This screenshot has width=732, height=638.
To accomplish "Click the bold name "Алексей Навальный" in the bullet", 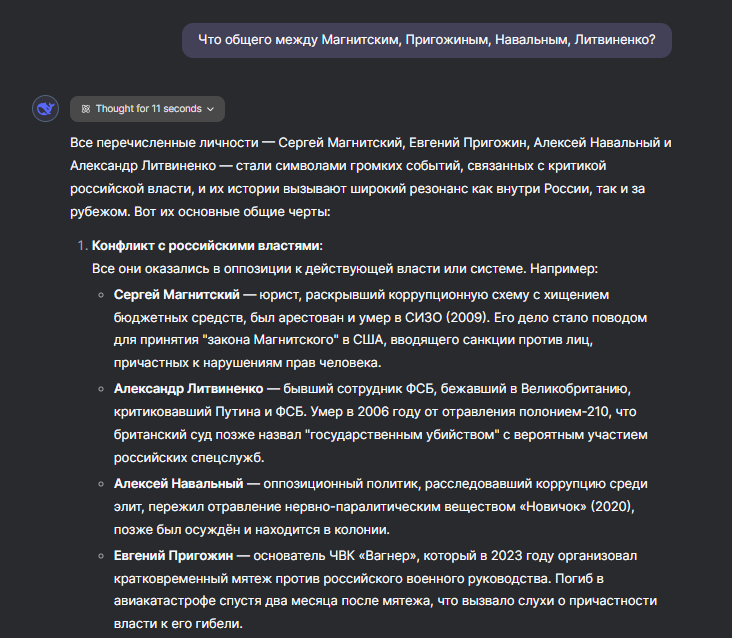I will click(178, 484).
